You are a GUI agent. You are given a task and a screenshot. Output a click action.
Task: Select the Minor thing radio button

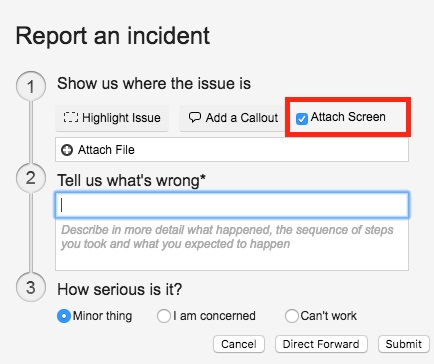(64, 316)
